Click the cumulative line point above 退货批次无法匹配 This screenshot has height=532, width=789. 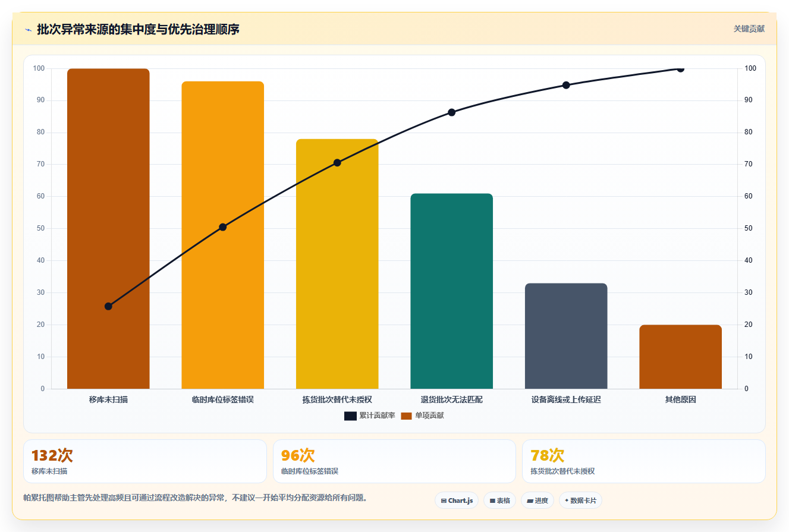(452, 112)
